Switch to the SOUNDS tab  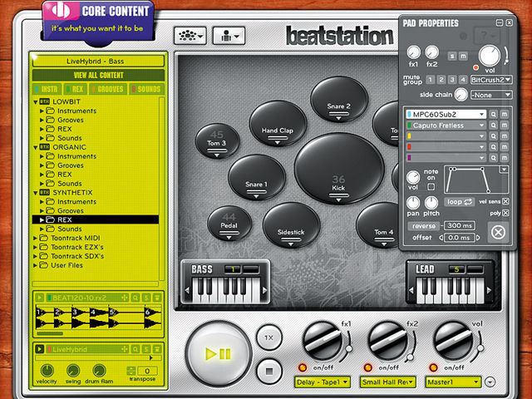[x=146, y=89]
